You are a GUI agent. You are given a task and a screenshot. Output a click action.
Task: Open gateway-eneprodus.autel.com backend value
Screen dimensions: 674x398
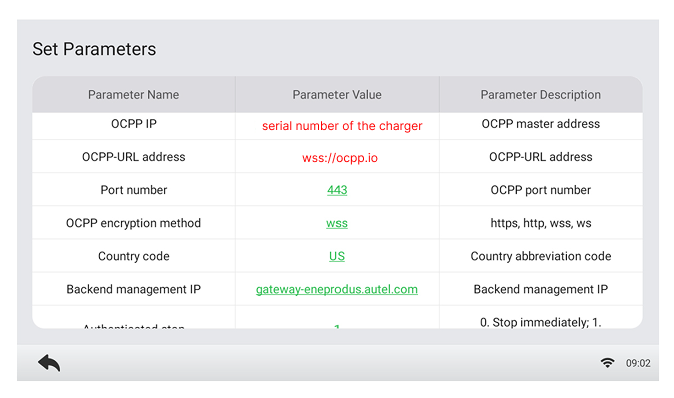pyautogui.click(x=337, y=289)
